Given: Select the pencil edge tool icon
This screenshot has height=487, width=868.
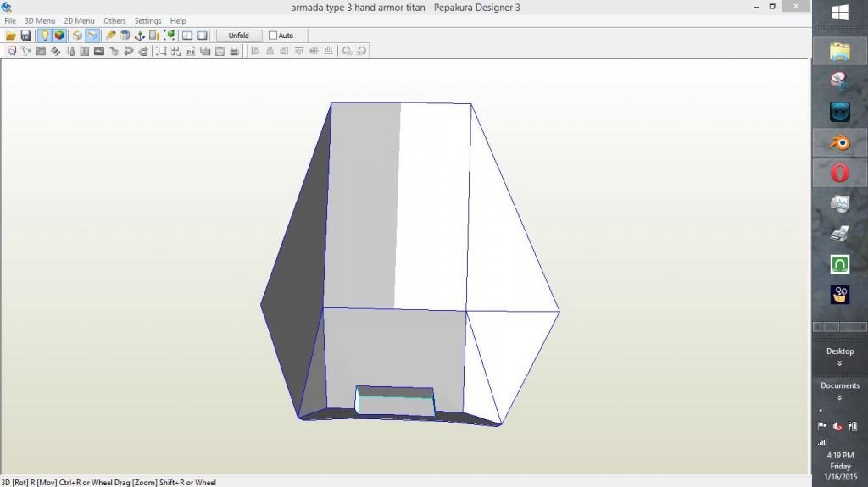Looking at the screenshot, I should coord(111,36).
